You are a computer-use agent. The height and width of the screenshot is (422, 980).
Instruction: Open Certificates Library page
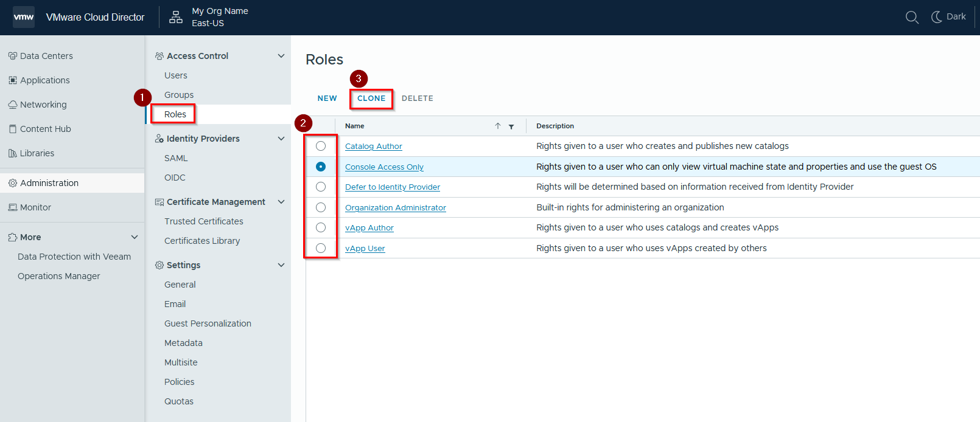pyautogui.click(x=202, y=241)
